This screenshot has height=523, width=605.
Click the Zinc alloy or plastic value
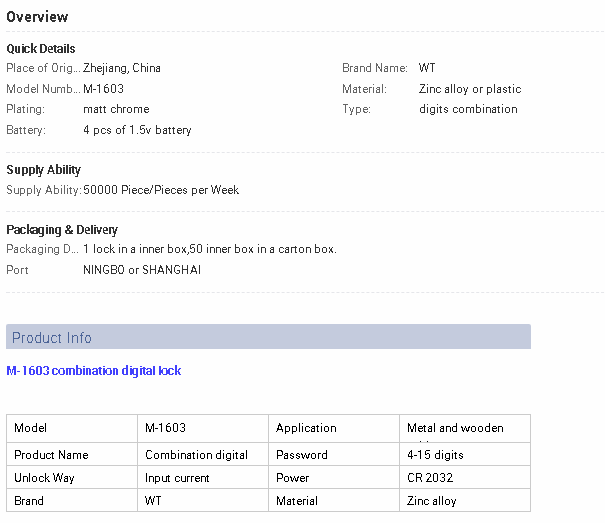pyautogui.click(x=470, y=89)
